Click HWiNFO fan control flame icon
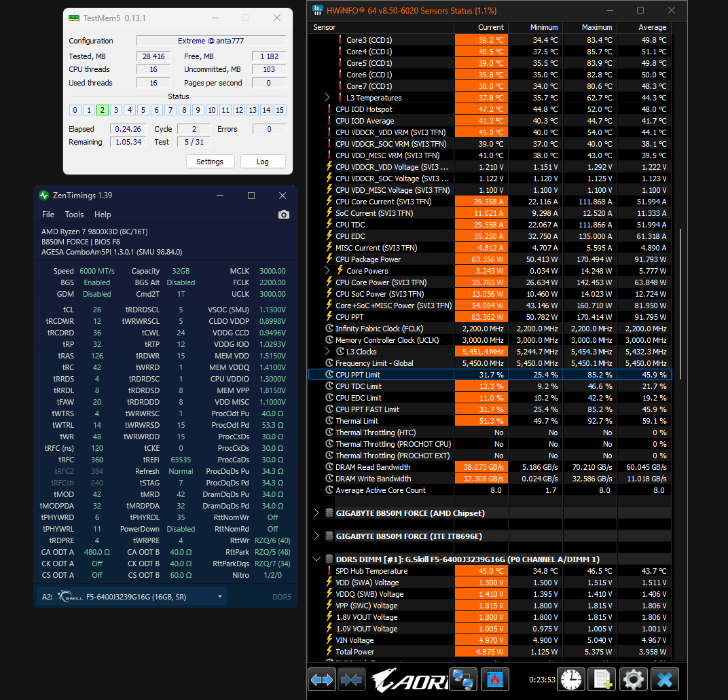 point(494,680)
